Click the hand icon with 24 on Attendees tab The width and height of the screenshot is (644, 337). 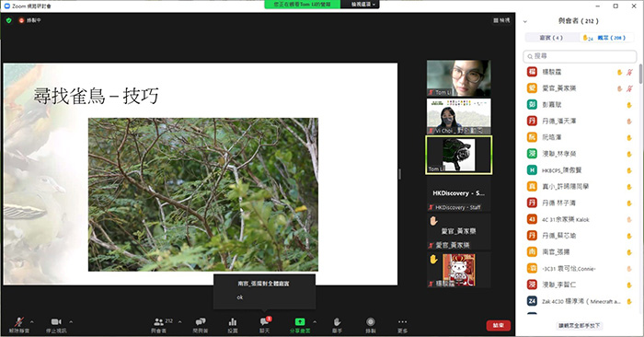click(587, 38)
